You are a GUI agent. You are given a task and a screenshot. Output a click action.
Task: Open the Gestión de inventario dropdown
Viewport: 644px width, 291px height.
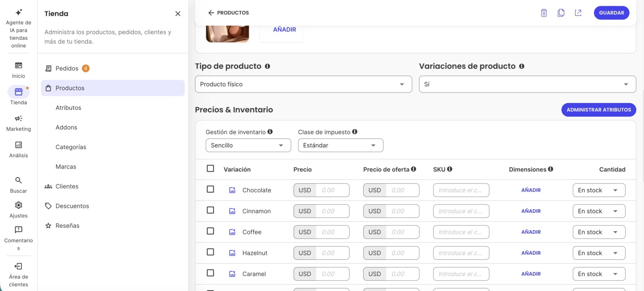point(248,145)
